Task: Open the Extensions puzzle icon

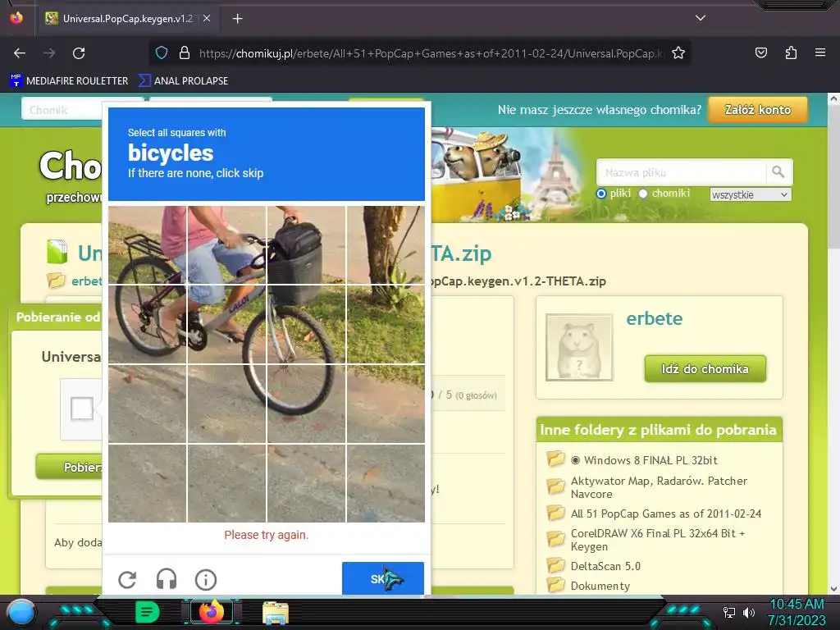Action: (791, 52)
